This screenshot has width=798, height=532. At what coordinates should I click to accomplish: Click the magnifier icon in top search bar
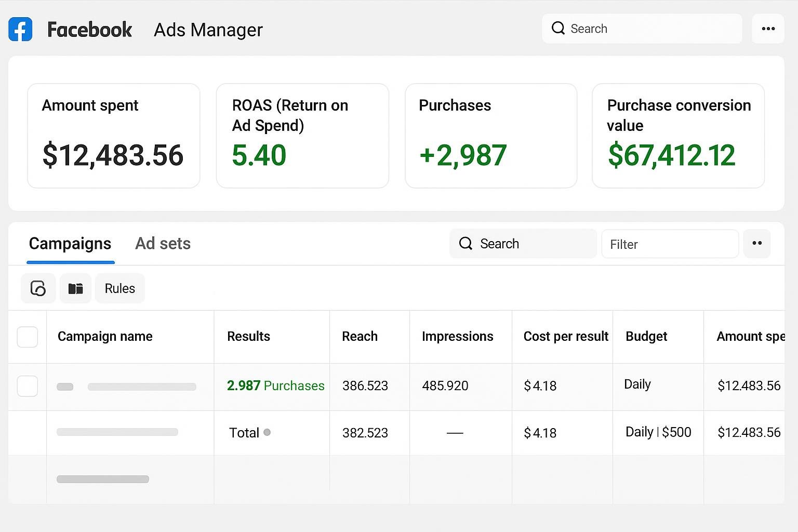click(x=558, y=28)
